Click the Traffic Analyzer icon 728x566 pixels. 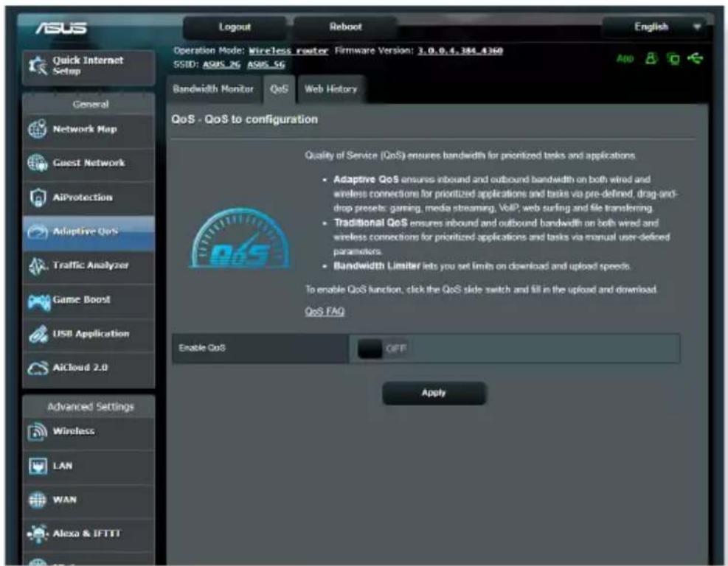pos(38,266)
